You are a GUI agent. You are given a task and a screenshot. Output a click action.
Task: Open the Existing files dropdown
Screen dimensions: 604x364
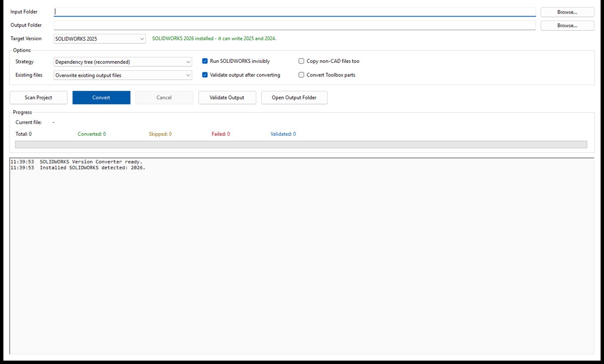[123, 75]
